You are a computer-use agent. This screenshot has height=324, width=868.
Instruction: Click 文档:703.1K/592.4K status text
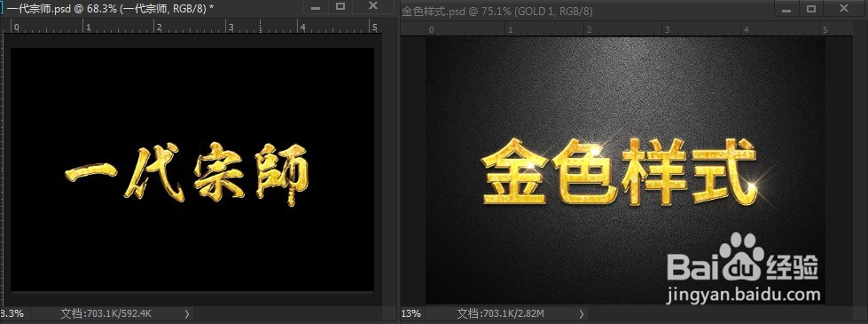(x=106, y=313)
